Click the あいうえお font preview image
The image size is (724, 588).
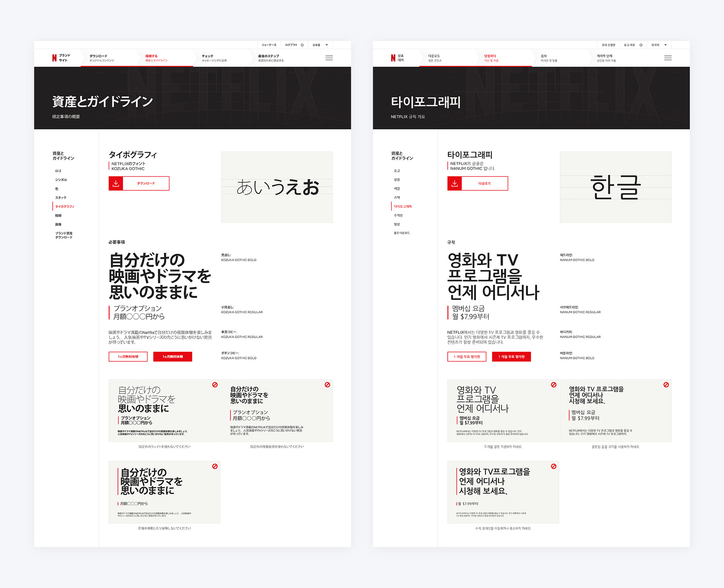(x=277, y=187)
